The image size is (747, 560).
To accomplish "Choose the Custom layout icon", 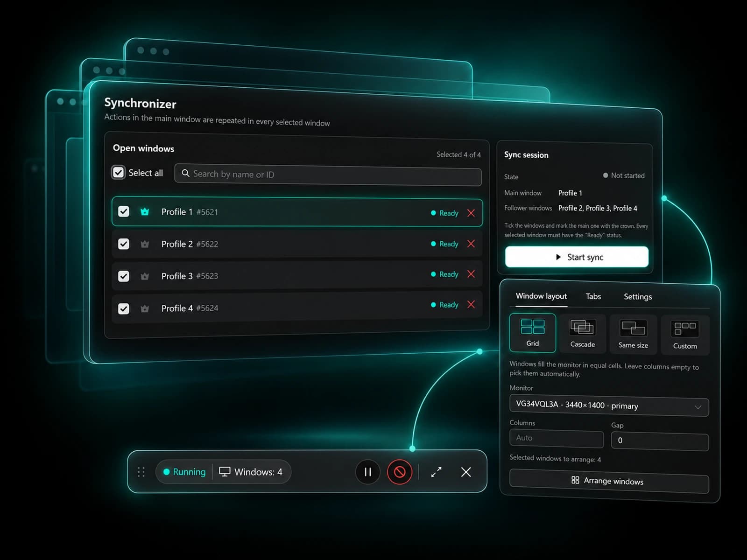I will coord(685,329).
